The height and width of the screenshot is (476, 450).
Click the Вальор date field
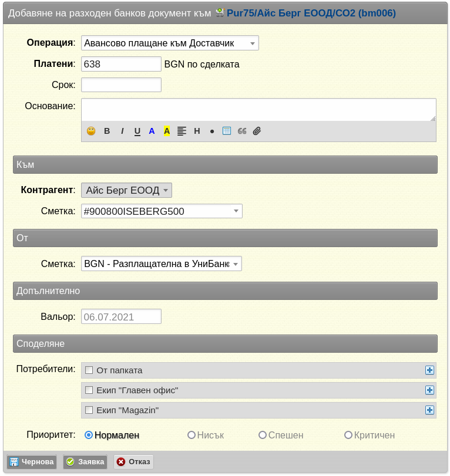(x=121, y=316)
